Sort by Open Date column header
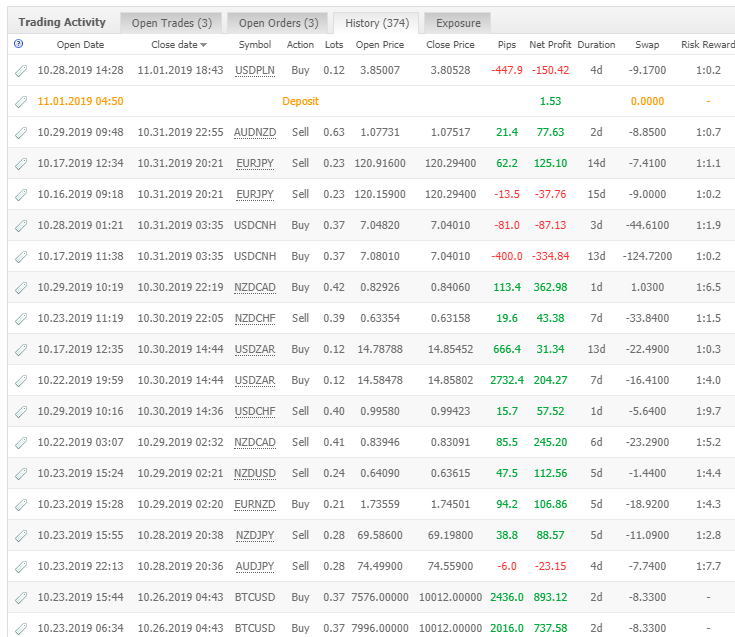The width and height of the screenshot is (735, 637). pos(80,45)
